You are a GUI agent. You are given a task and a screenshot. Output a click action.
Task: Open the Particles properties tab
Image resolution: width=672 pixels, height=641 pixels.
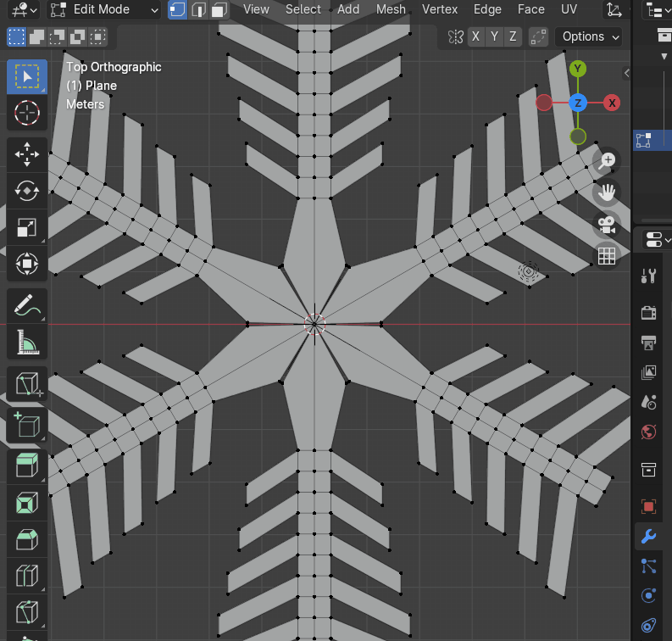(648, 566)
